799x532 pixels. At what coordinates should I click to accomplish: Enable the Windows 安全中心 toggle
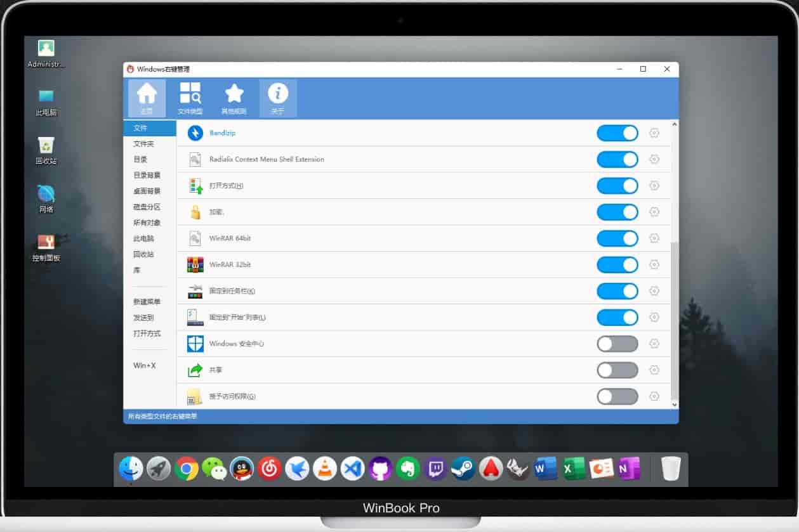(x=617, y=344)
